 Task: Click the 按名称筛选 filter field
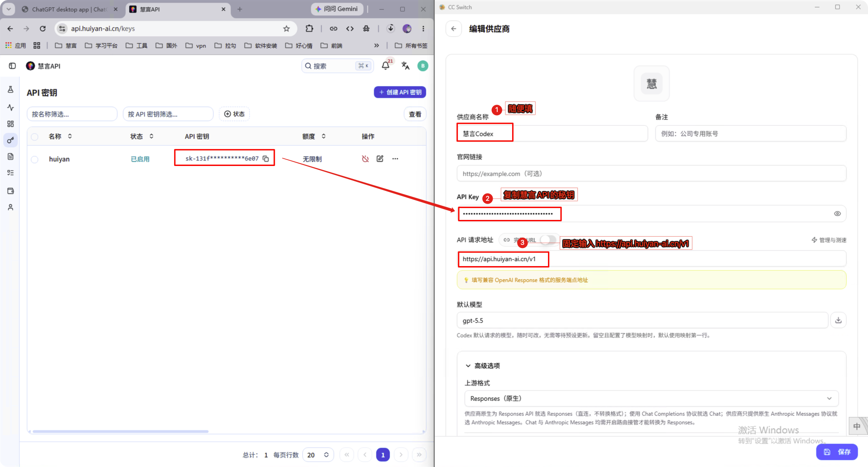[x=72, y=114]
